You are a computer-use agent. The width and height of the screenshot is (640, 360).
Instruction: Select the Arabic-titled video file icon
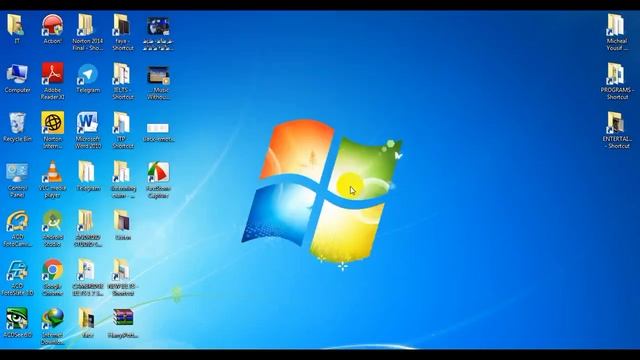pyautogui.click(x=158, y=33)
